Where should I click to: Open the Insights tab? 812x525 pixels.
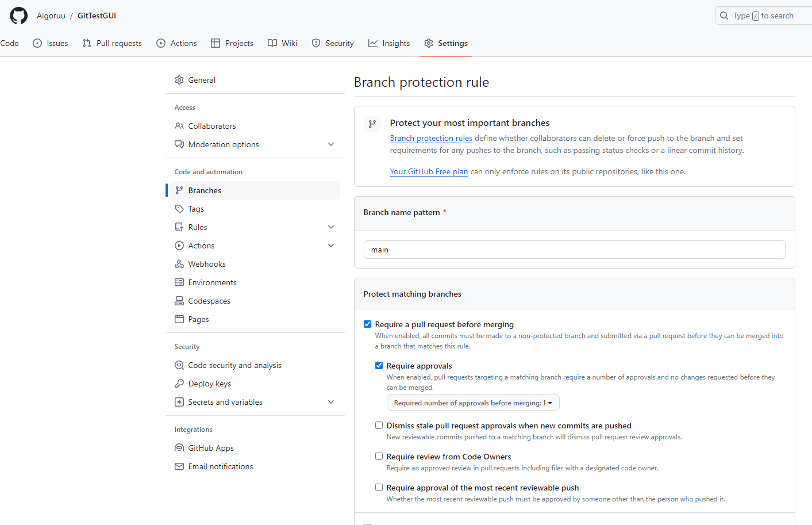tap(389, 43)
